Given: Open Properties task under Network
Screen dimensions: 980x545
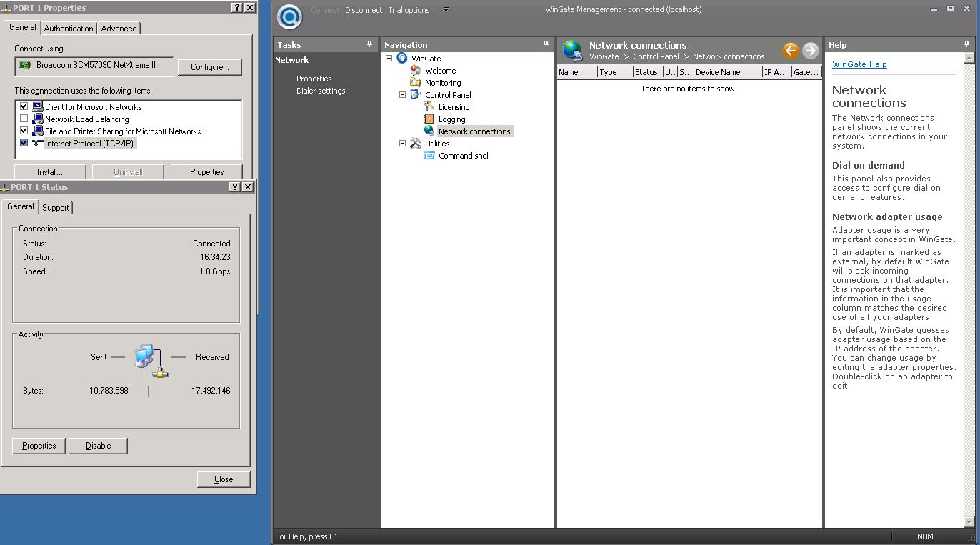Looking at the screenshot, I should click(x=314, y=79).
